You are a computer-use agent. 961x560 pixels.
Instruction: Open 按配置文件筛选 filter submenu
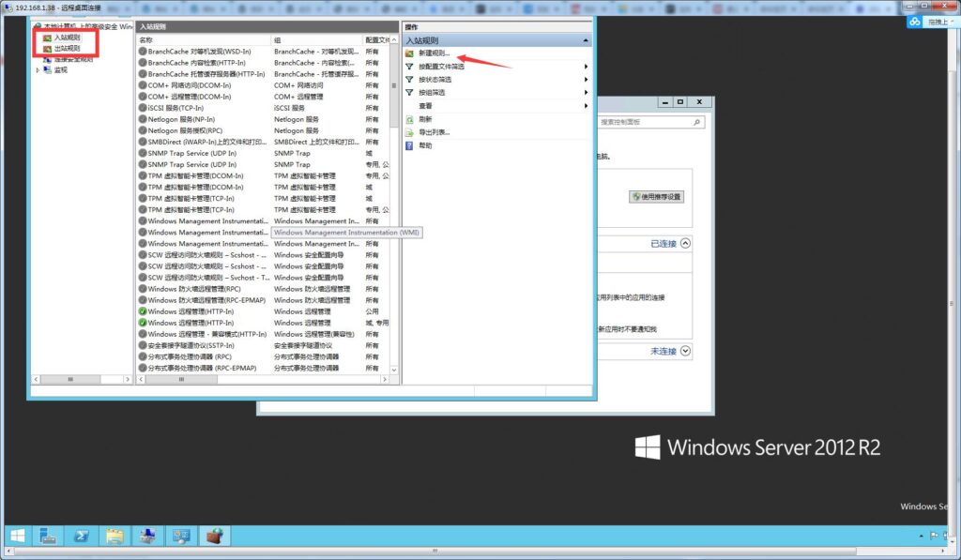[441, 67]
